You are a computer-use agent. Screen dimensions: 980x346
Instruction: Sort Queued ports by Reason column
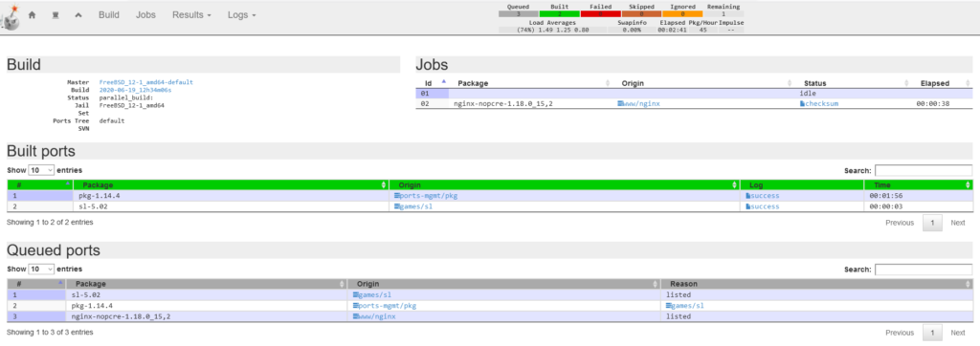pos(817,284)
